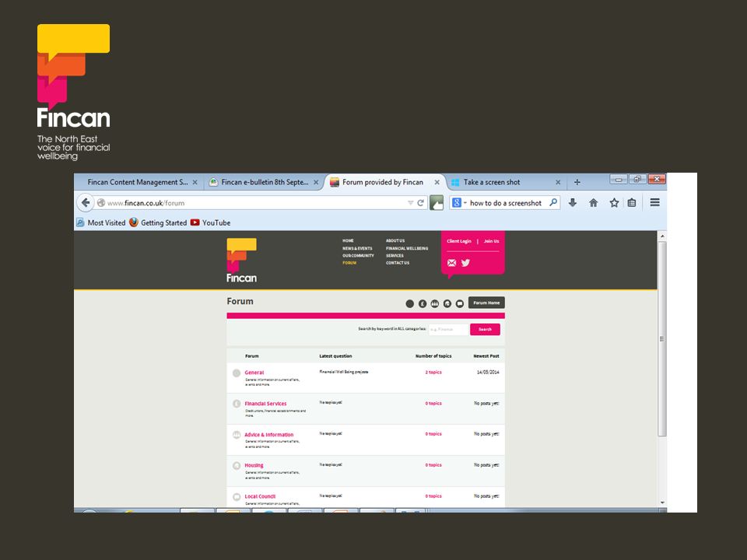Open HOME in site navigation

tap(348, 241)
